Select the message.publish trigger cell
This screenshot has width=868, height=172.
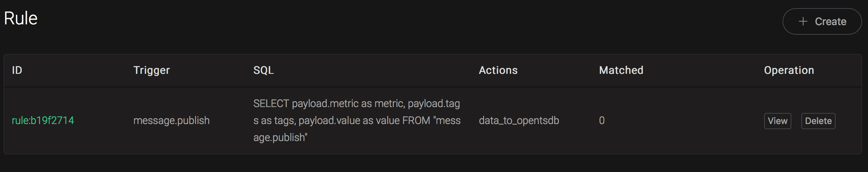171,120
